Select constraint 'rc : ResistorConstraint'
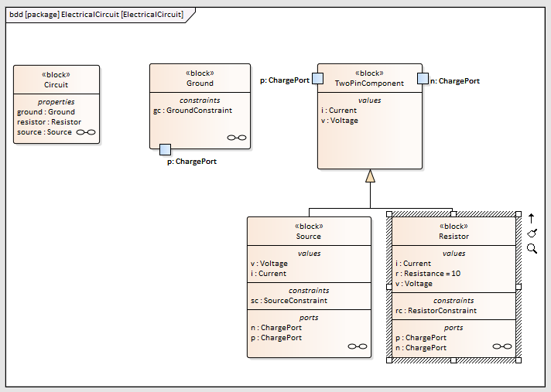This screenshot has width=551, height=392. [436, 311]
